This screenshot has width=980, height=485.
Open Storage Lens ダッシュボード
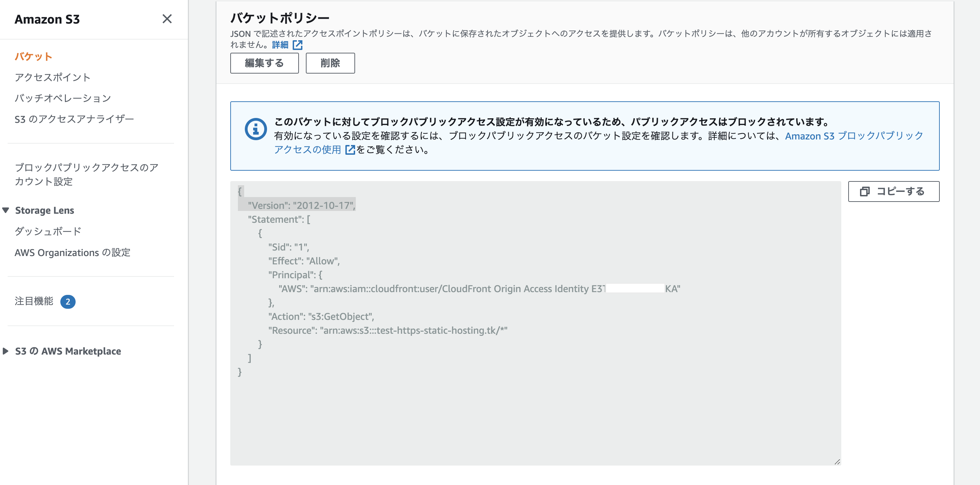coord(48,231)
